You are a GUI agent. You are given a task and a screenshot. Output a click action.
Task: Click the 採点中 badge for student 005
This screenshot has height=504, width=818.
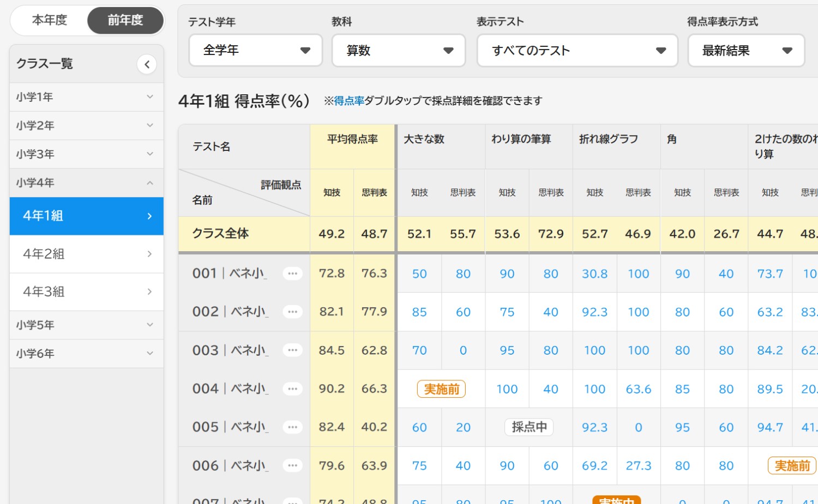[x=529, y=427]
